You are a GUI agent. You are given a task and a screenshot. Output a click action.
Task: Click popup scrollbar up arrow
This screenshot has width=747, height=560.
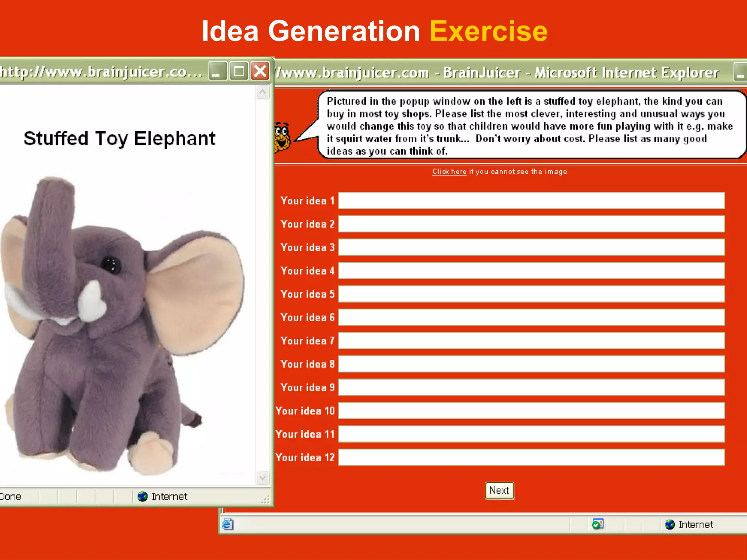(263, 92)
